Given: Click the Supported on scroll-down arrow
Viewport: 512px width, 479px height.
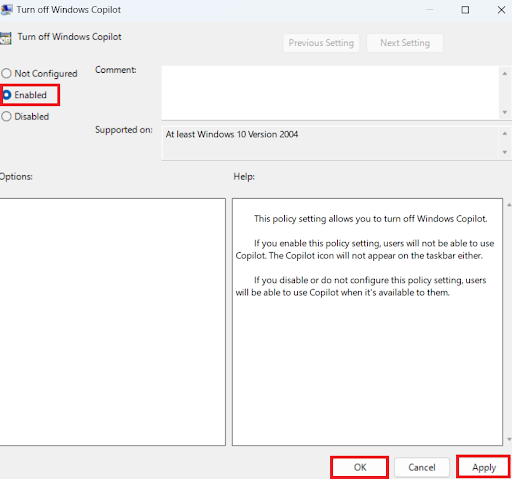Looking at the screenshot, I should tap(505, 152).
